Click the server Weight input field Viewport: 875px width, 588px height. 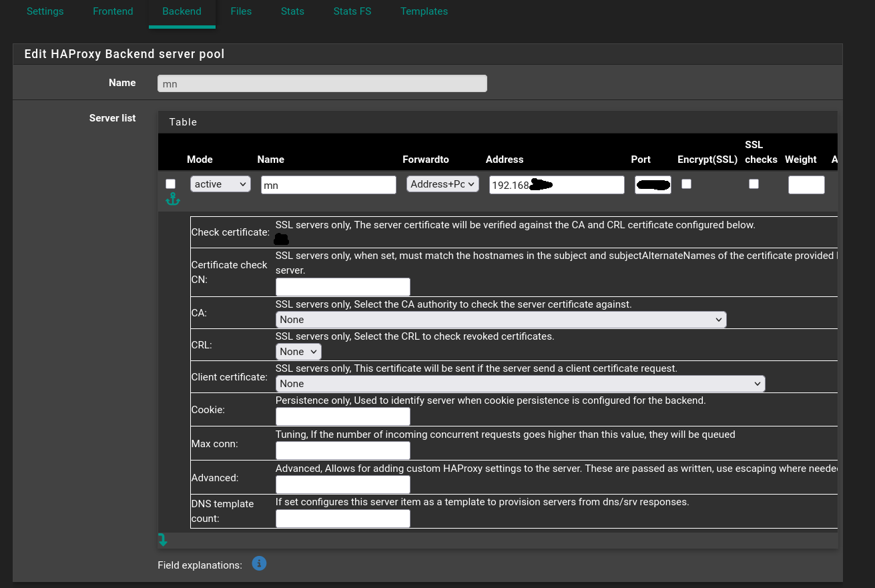pyautogui.click(x=806, y=185)
